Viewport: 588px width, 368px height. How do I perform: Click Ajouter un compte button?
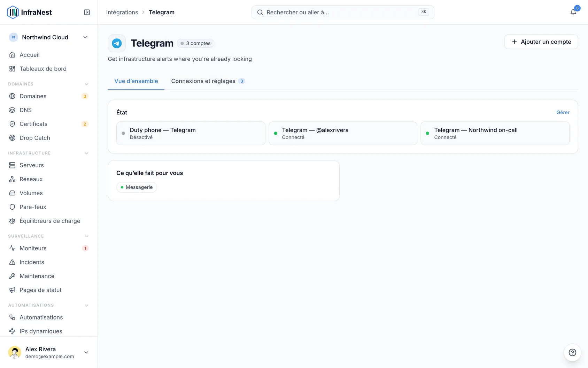click(541, 42)
